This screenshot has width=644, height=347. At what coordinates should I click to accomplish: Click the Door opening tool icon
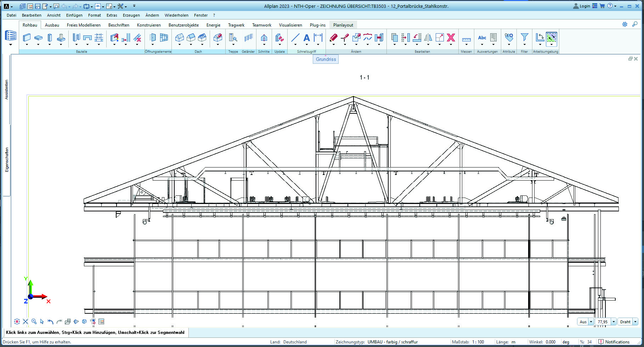click(x=153, y=38)
